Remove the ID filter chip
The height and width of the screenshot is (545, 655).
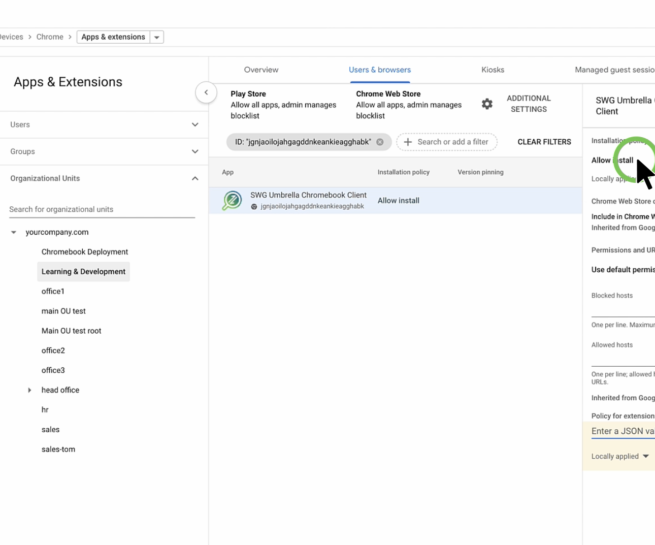tap(380, 142)
